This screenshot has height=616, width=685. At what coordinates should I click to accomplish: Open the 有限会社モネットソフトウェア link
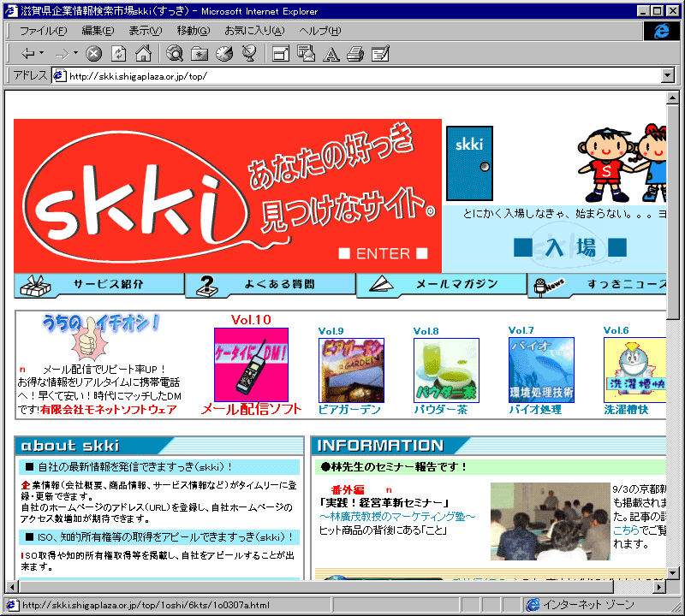(109, 410)
